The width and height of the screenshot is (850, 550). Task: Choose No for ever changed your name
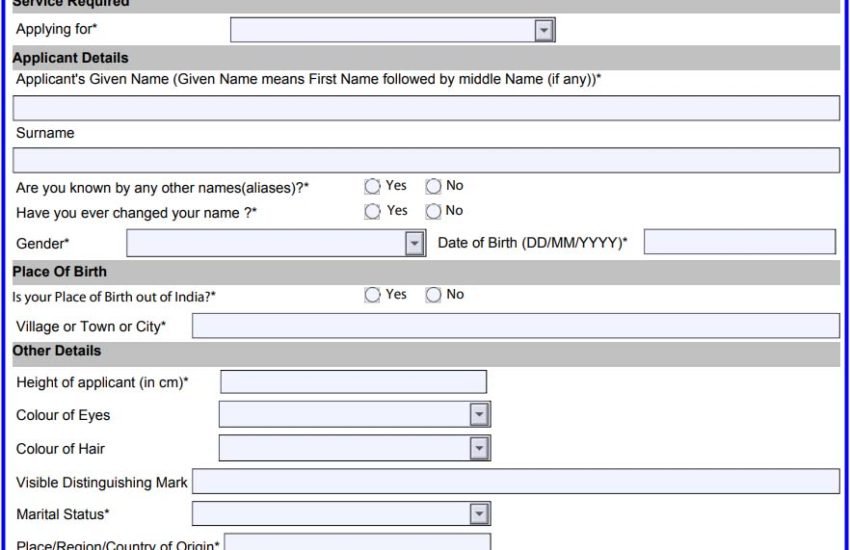(433, 211)
